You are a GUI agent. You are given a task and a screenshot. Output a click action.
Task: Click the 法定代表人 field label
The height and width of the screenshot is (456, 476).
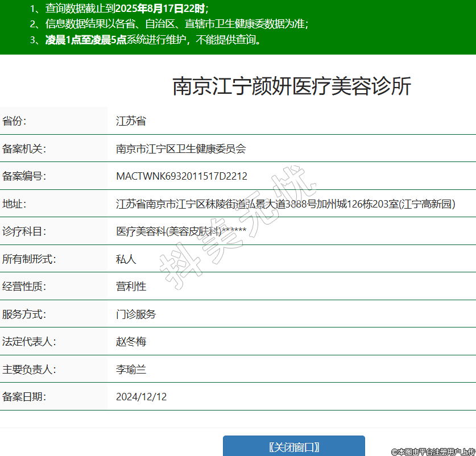coord(28,342)
